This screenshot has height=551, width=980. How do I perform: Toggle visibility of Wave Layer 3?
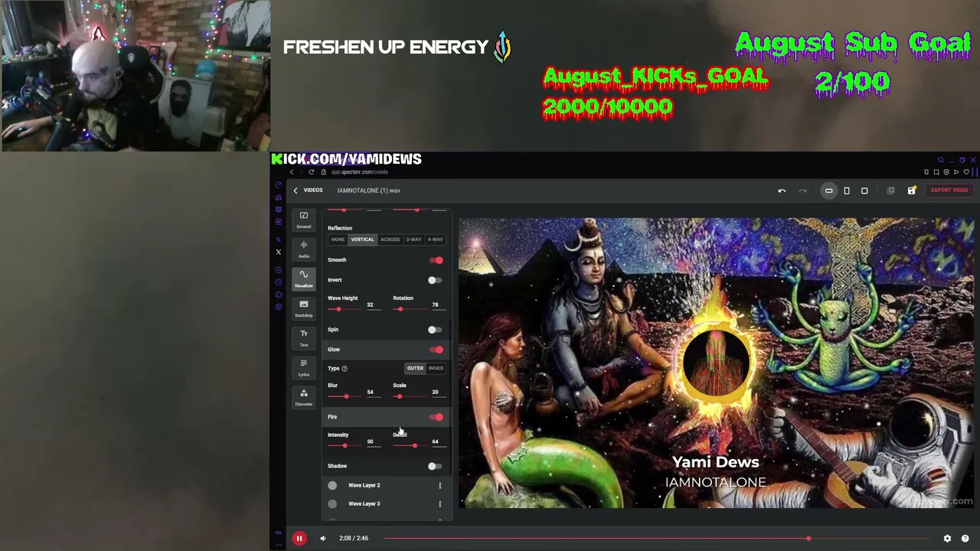pyautogui.click(x=332, y=504)
